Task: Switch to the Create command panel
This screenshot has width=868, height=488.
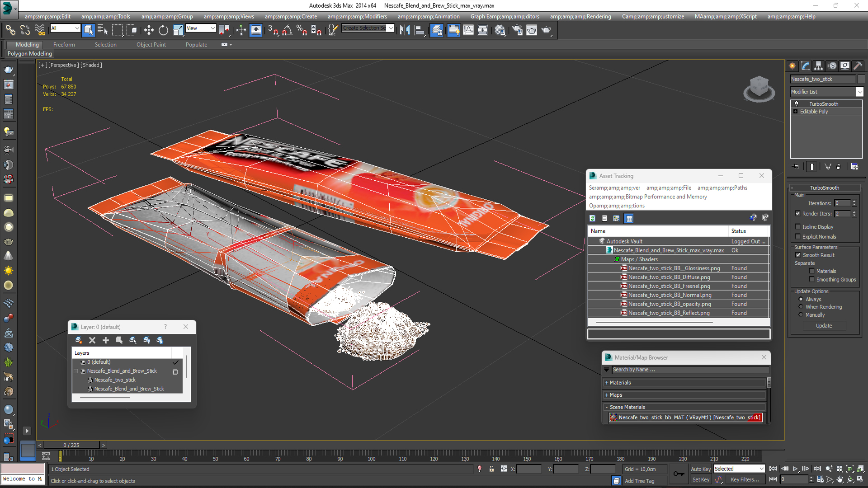Action: point(793,66)
